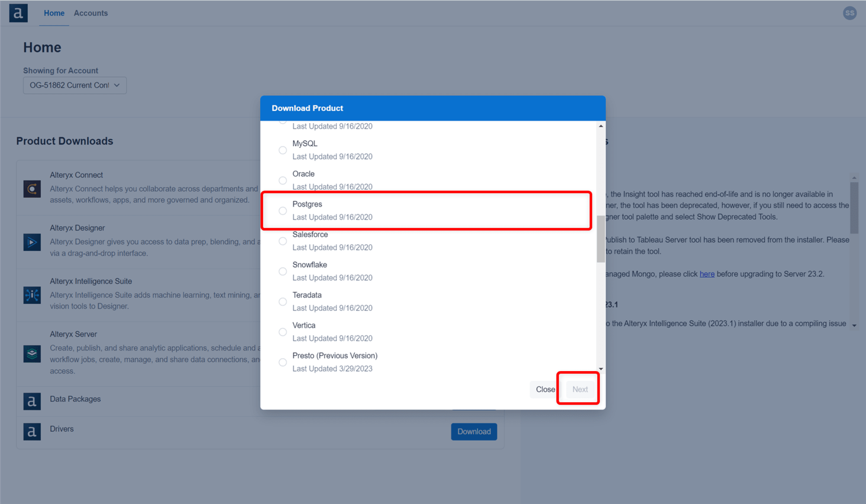
Task: Select the Presto (Previous Version) radio button
Action: tap(283, 362)
